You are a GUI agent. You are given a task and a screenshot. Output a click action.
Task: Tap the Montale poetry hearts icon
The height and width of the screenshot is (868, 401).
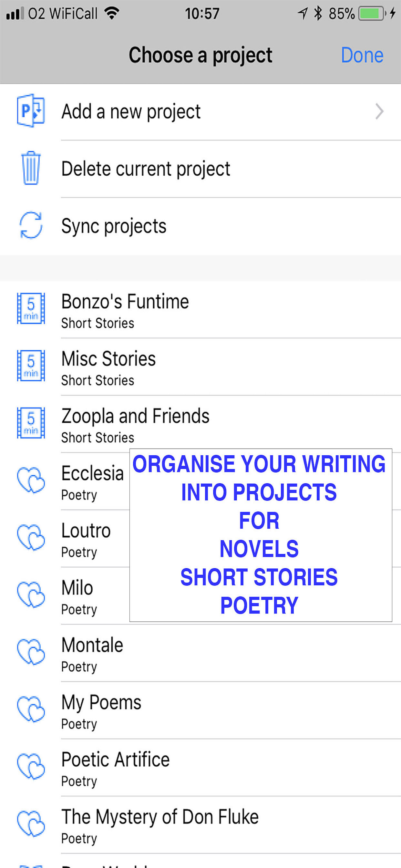(31, 652)
